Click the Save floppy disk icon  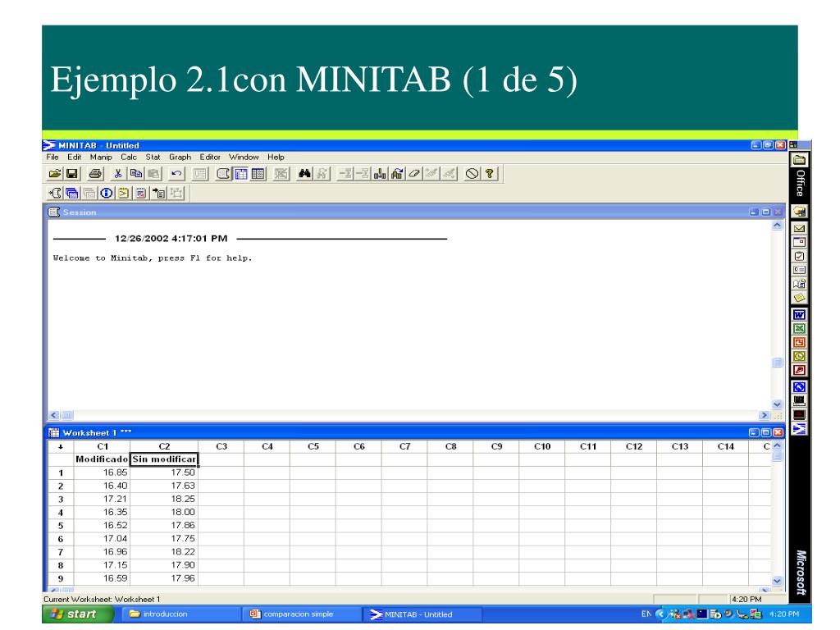(72, 174)
